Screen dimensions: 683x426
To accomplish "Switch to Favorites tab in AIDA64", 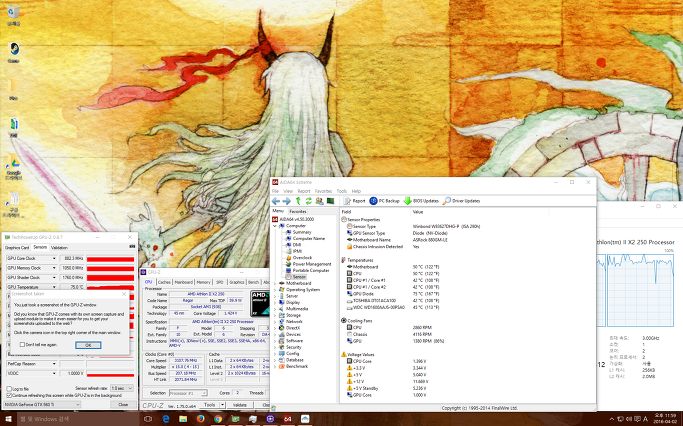I will pyautogui.click(x=298, y=211).
